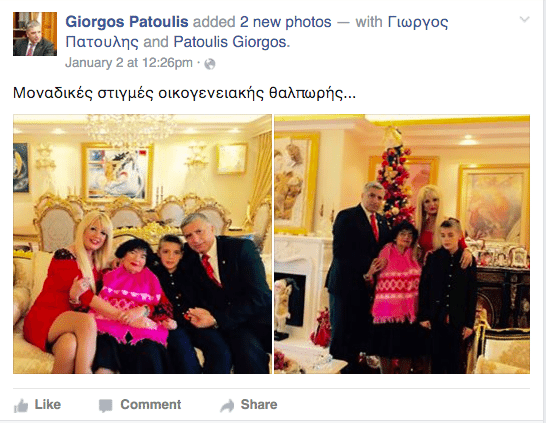This screenshot has height=423, width=546.
Task: Click the Share button label
Action: point(259,405)
